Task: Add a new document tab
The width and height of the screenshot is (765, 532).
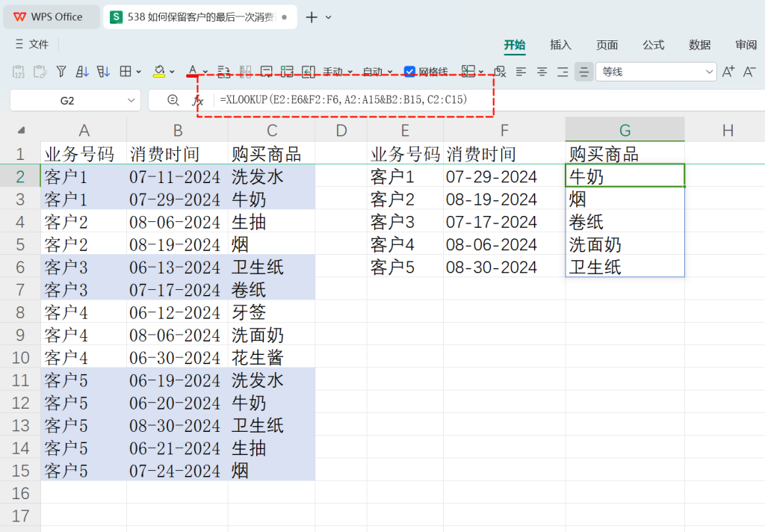Action: (x=312, y=17)
